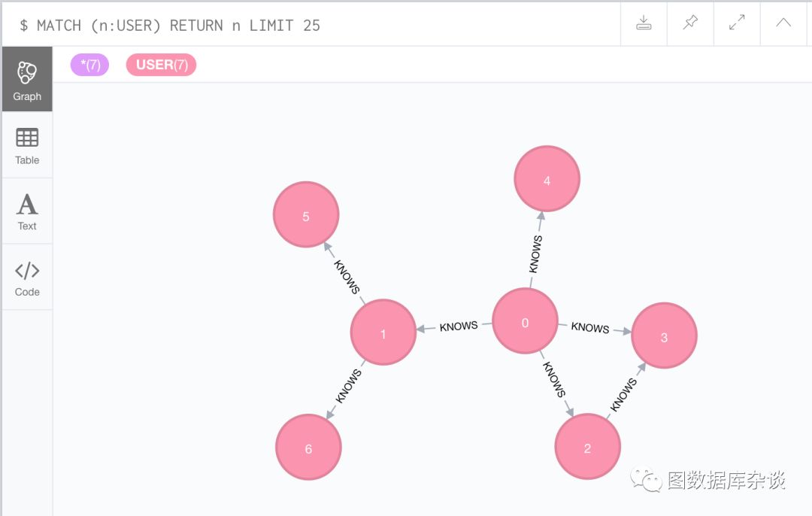
Task: Click graph node 6
Action: tap(308, 448)
